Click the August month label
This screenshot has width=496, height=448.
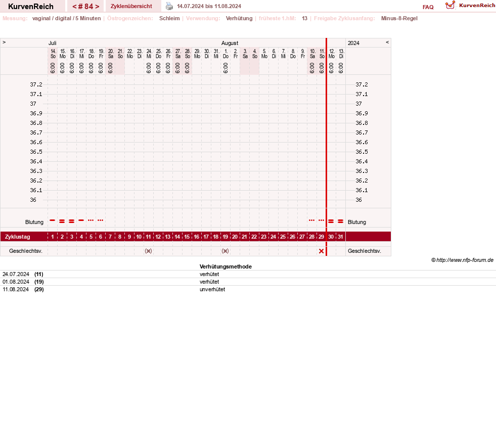click(230, 43)
